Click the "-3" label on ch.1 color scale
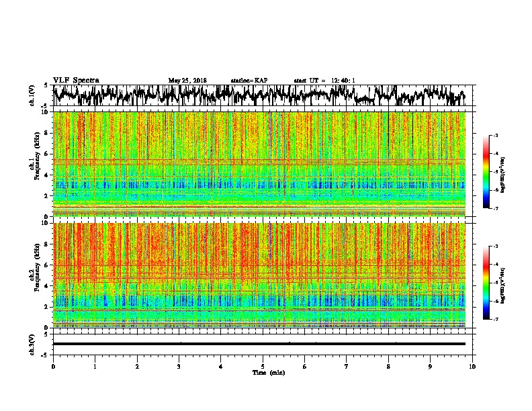Image resolution: width=532 pixels, height=411 pixels. [x=495, y=136]
